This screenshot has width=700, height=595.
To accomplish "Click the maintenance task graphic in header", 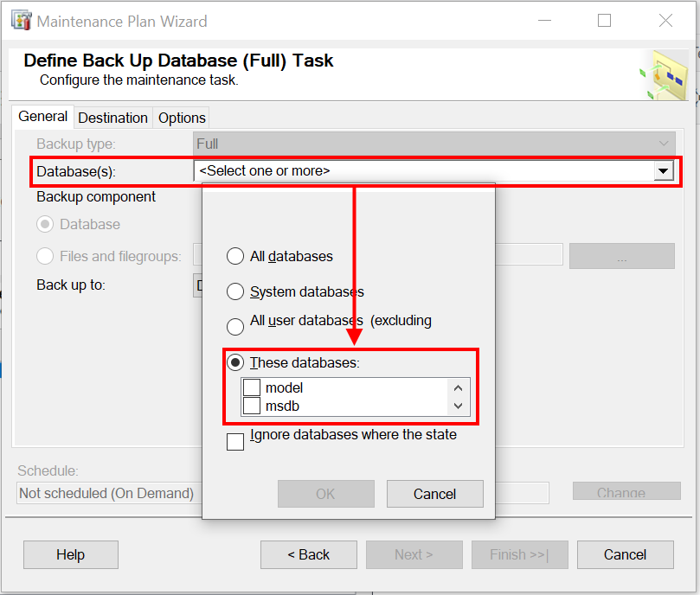I will tap(664, 74).
